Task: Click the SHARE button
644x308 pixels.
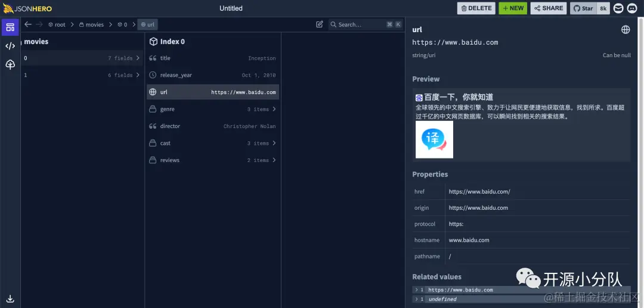Action: (549, 8)
